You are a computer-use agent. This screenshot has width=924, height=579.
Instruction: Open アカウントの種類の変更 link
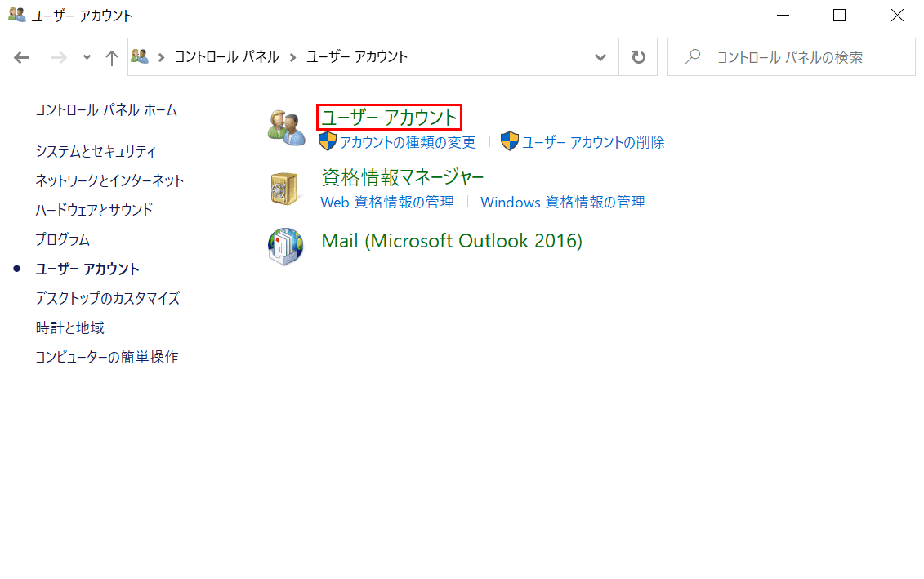(x=408, y=143)
